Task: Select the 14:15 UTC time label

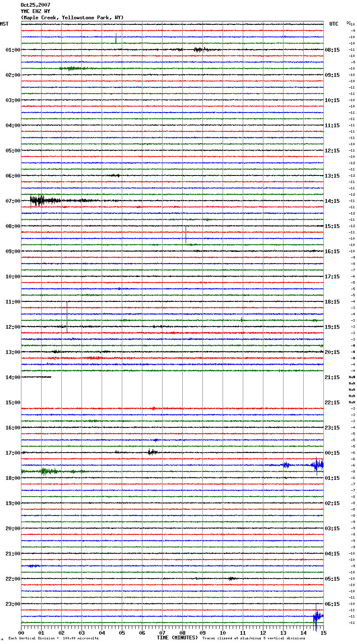Action: pyautogui.click(x=332, y=201)
